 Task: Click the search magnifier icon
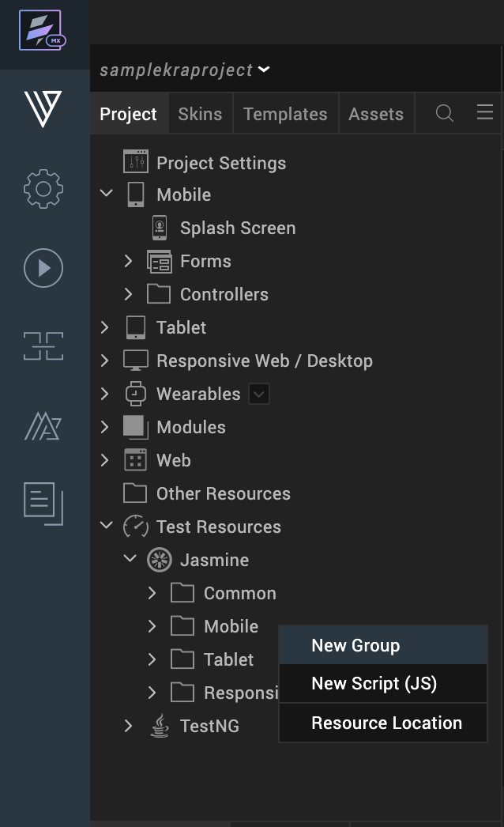445,114
